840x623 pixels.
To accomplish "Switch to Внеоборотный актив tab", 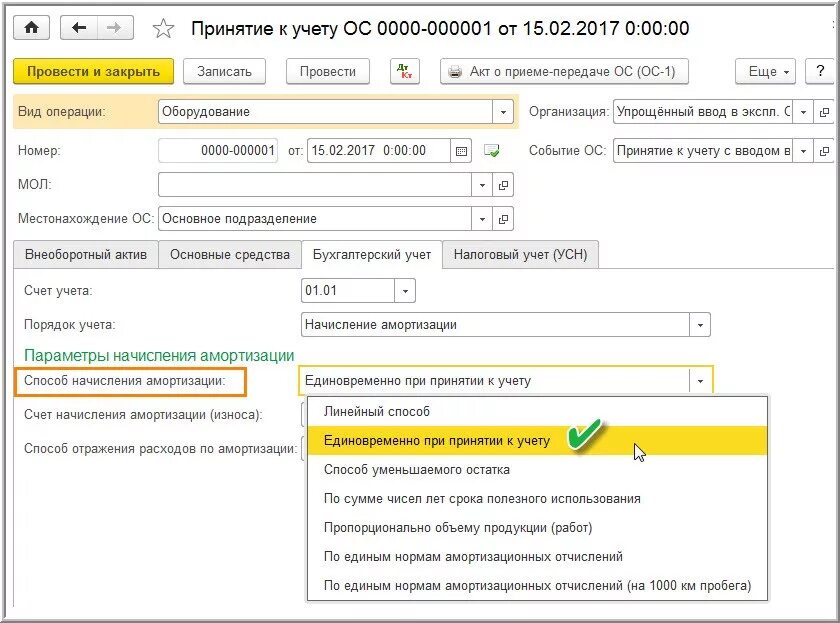I will tap(86, 254).
